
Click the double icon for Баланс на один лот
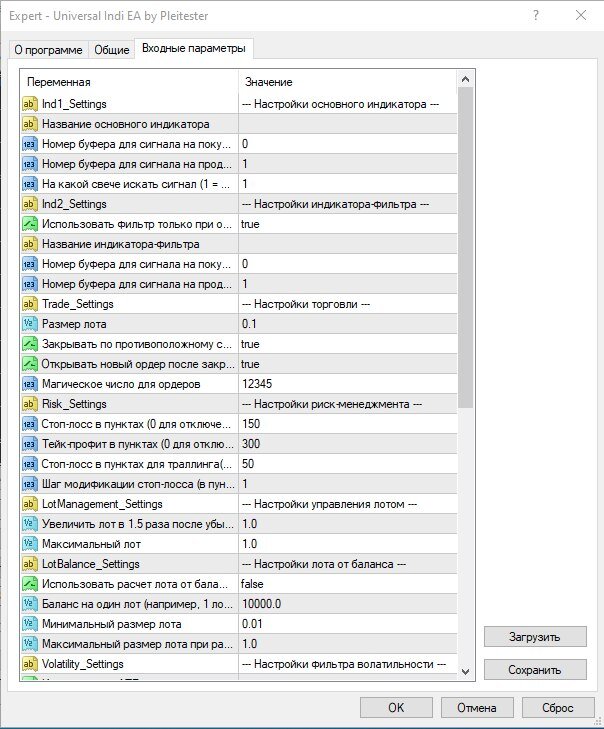point(29,603)
